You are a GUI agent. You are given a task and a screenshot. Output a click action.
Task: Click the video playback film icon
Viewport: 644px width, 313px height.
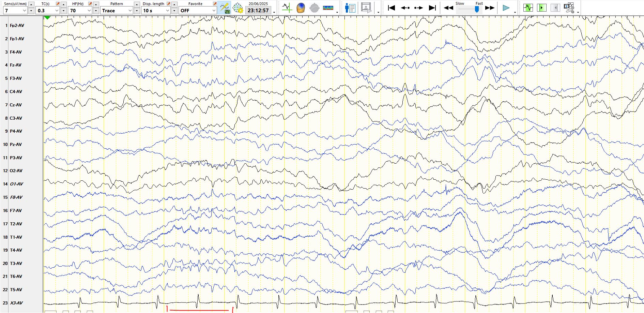pos(366,8)
